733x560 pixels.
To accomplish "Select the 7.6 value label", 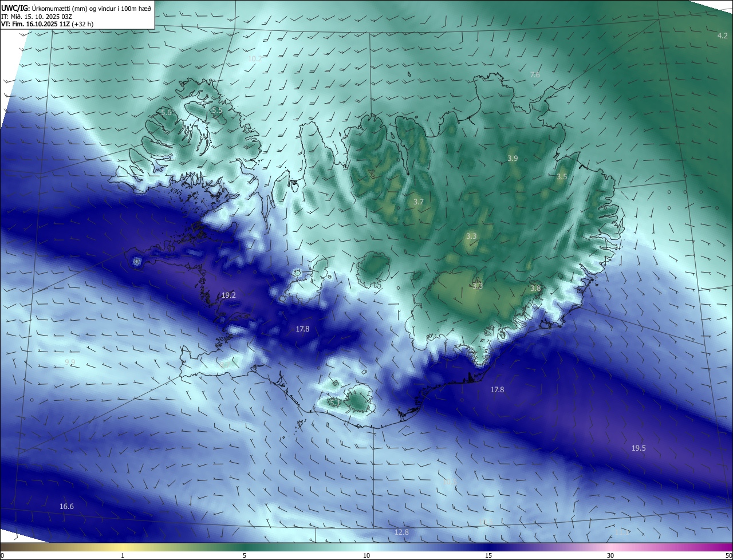I will click(x=535, y=75).
